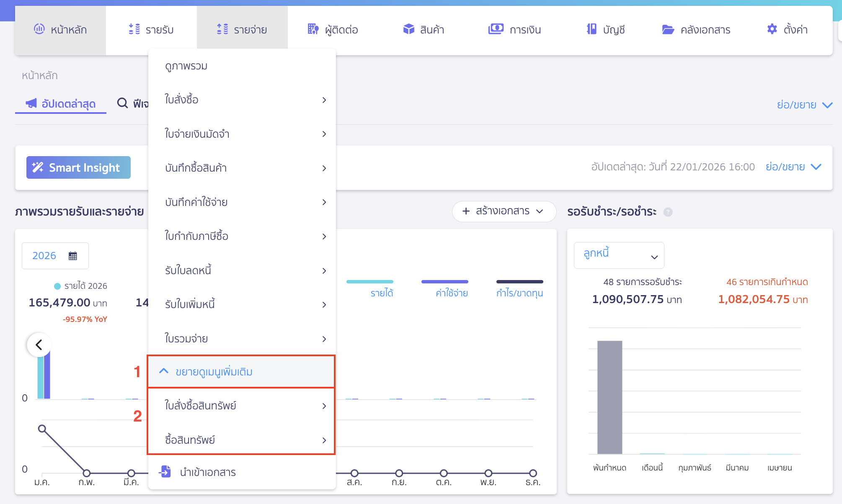Image resolution: width=842 pixels, height=504 pixels.
Task: Open the ลูกหนี้ dropdown
Action: coord(619,255)
